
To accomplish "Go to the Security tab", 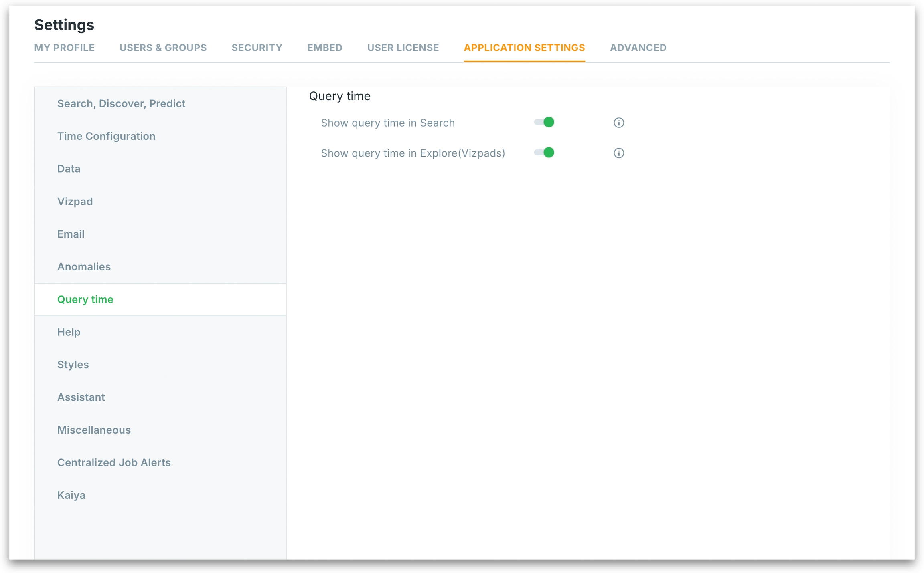I will [x=257, y=48].
